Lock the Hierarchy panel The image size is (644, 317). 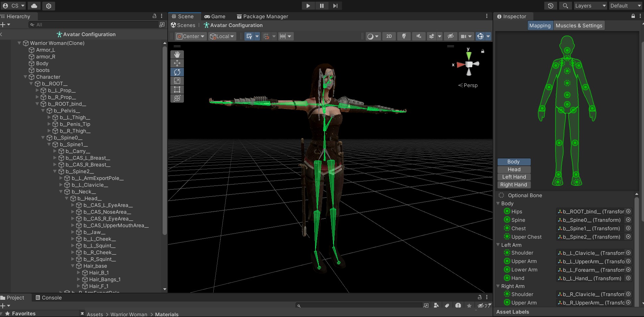[x=154, y=16]
